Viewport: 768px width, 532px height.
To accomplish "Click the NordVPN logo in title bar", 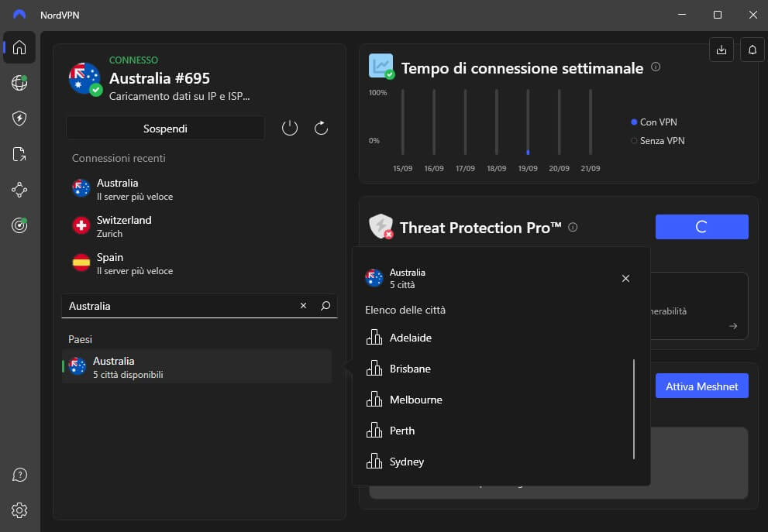I will pos(19,15).
